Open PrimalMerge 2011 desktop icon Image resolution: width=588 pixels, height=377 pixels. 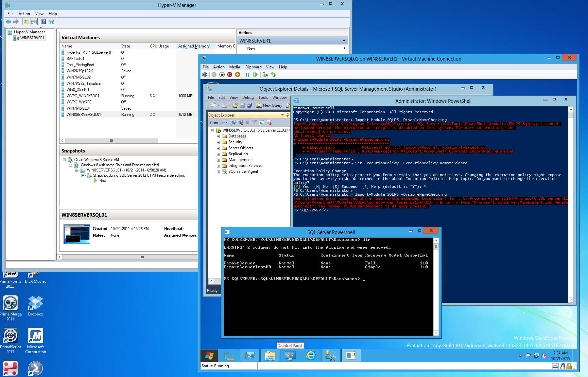pyautogui.click(x=10, y=308)
